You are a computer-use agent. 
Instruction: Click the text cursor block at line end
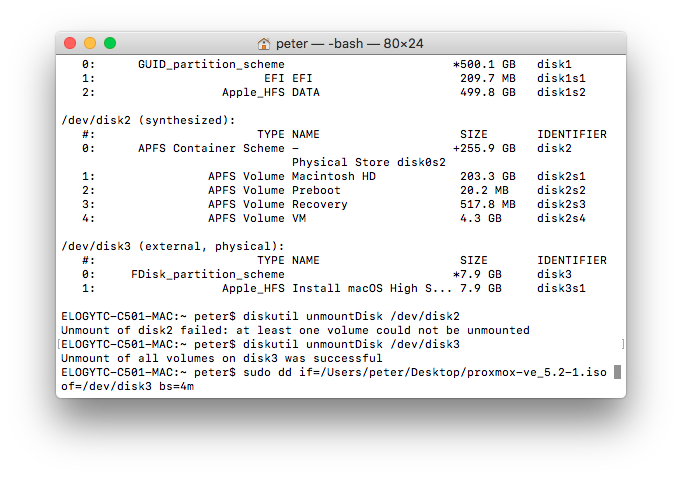coord(617,372)
